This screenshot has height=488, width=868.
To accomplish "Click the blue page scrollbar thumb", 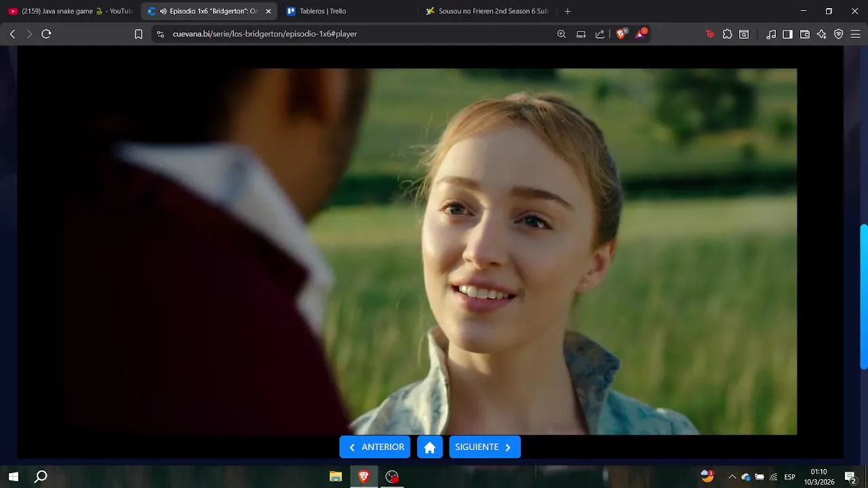I will click(864, 297).
